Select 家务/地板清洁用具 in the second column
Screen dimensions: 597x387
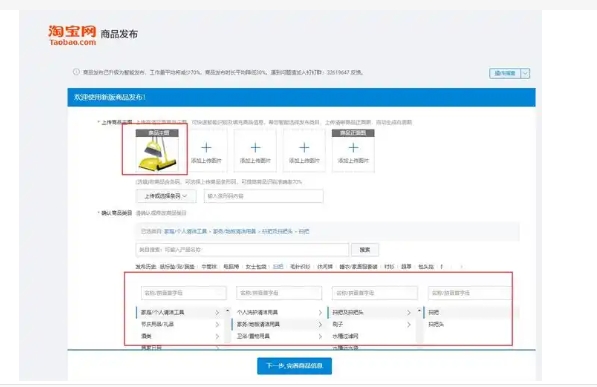pyautogui.click(x=258, y=324)
